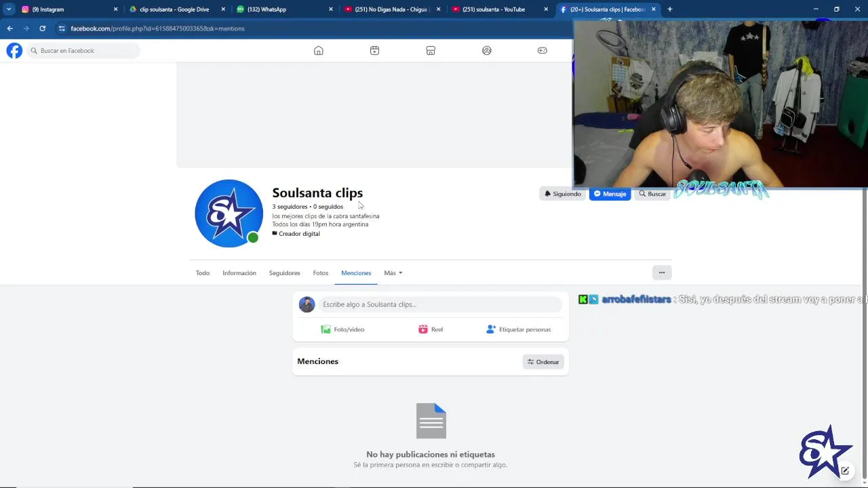
Task: Open the Ordenar sort button
Action: (x=543, y=362)
